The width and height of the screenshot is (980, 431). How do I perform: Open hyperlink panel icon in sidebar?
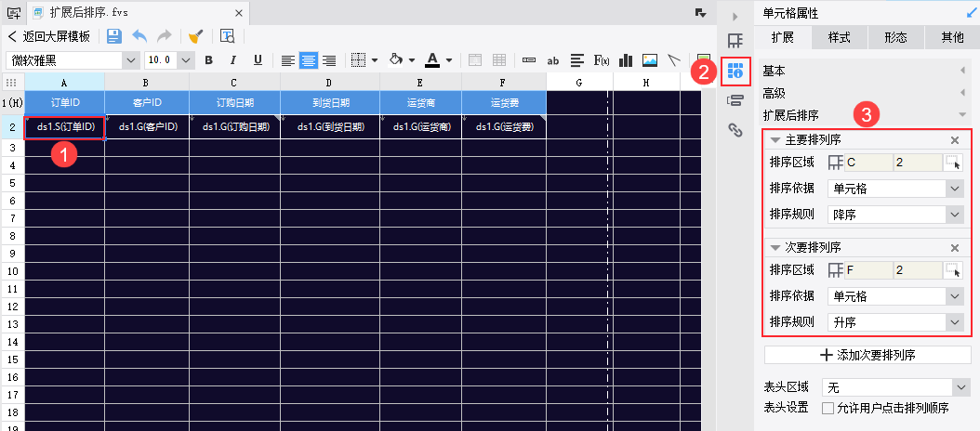tap(735, 130)
